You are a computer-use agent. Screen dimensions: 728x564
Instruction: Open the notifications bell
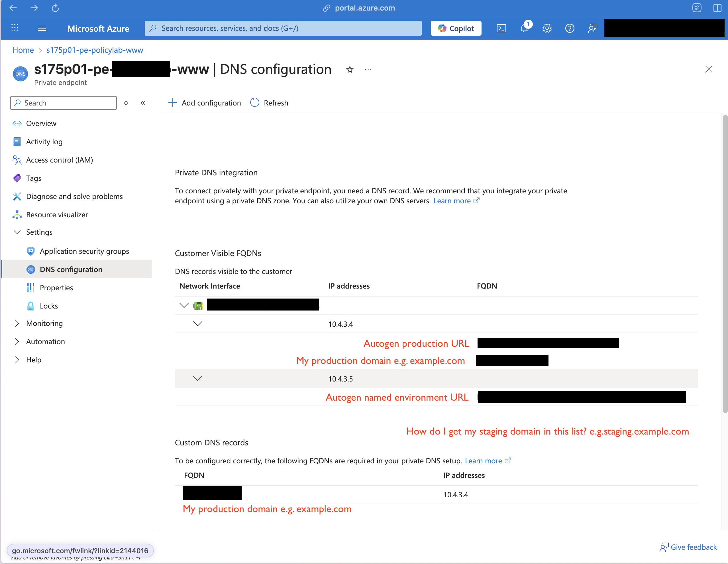tap(524, 28)
